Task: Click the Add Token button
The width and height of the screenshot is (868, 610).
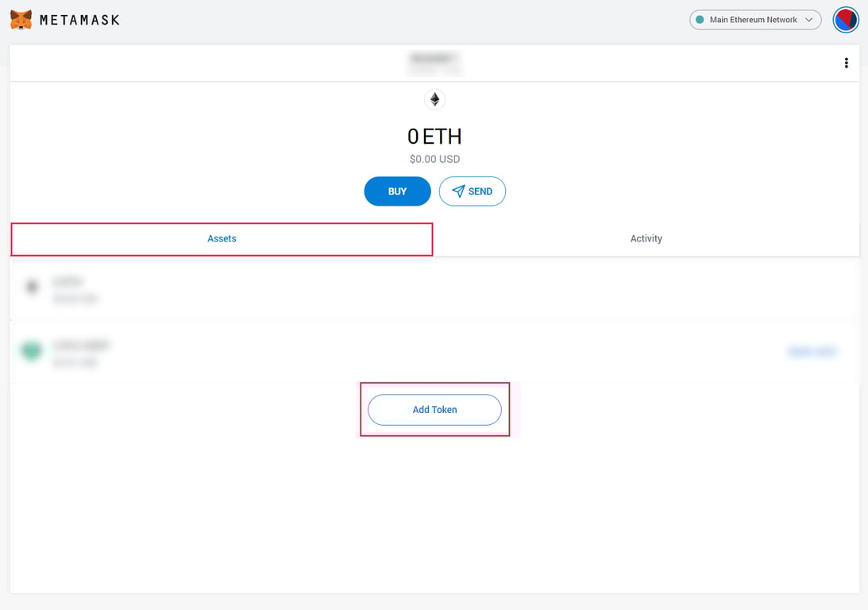Action: (x=434, y=410)
